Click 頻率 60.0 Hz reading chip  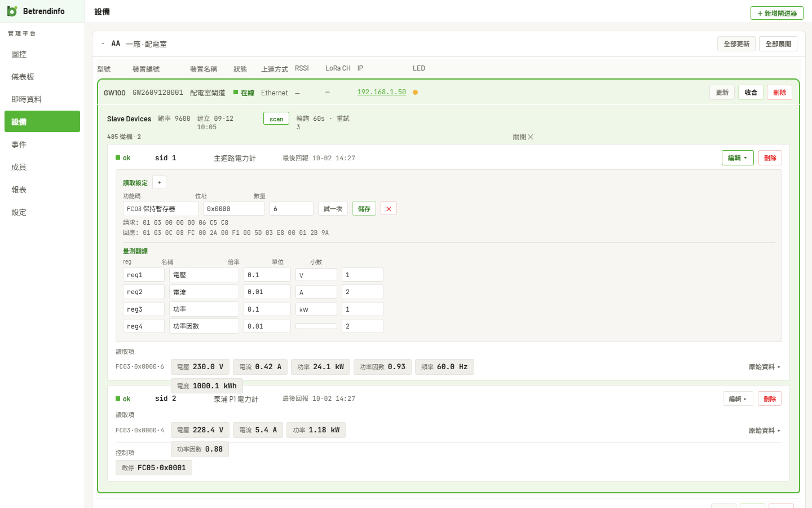[x=445, y=367]
